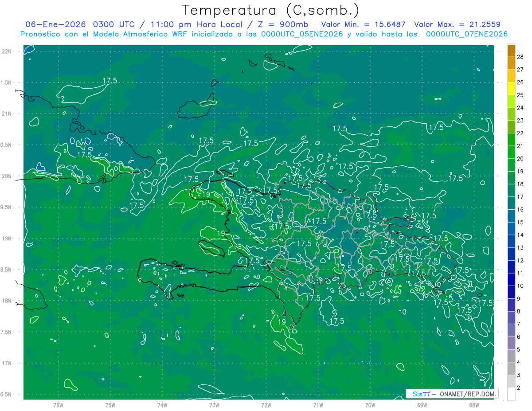The image size is (532, 411).
Task: Click the '22N' latitude axis label
Action: (7, 51)
